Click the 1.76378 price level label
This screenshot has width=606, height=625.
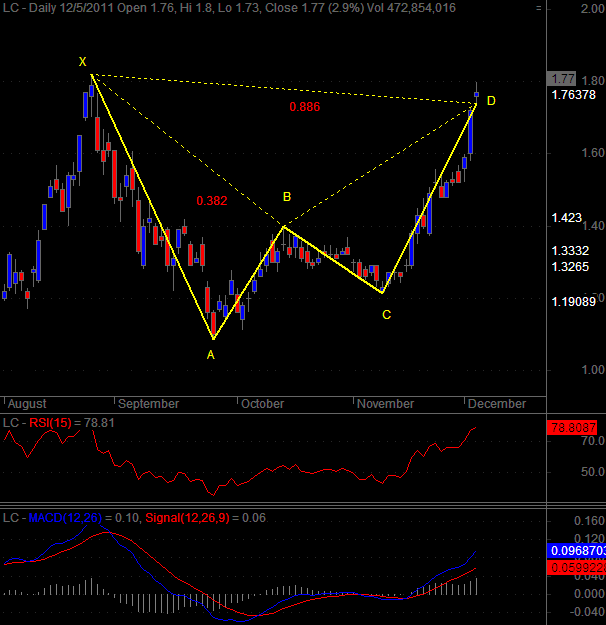click(573, 95)
